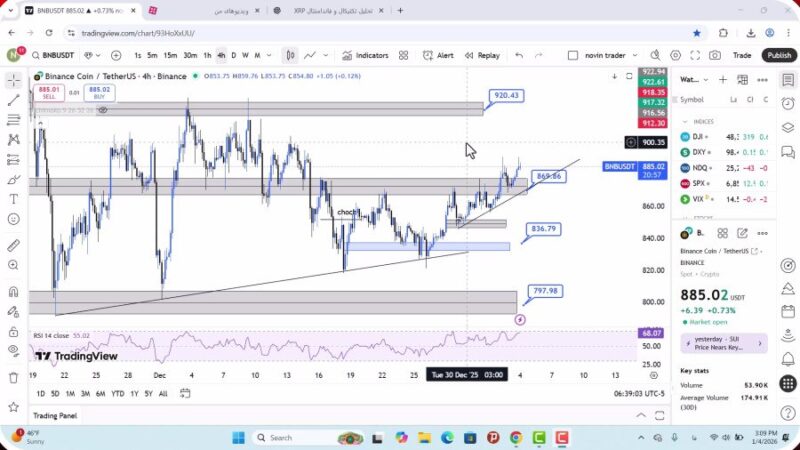
Task: Click the Publish button
Action: [x=778, y=55]
